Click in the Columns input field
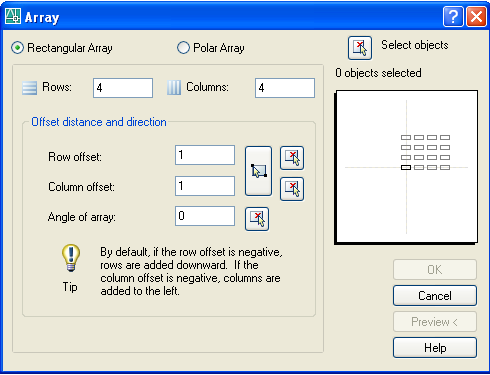This screenshot has height=375, width=490. click(x=285, y=88)
